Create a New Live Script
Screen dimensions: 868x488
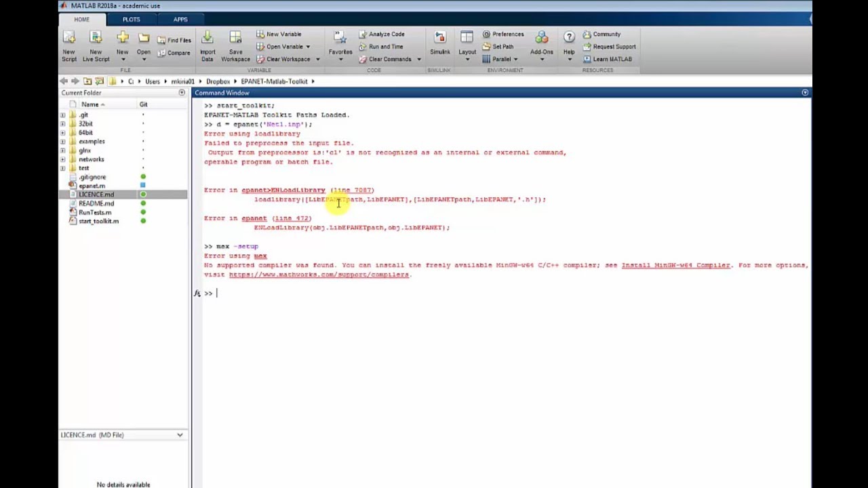point(96,45)
